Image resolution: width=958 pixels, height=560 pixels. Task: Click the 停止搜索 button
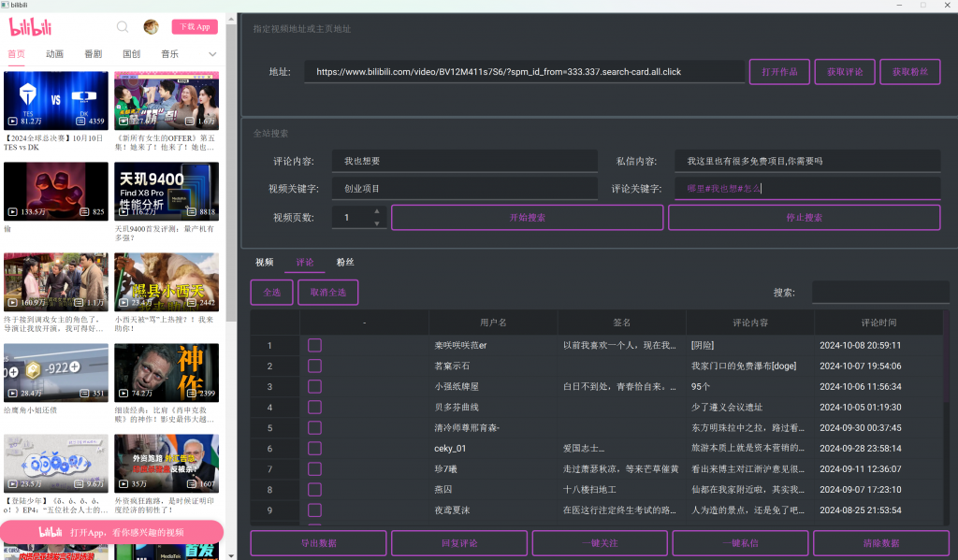tap(804, 218)
